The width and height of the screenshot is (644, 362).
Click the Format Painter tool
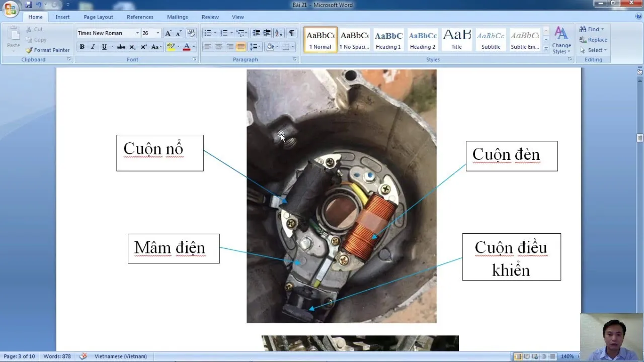pos(48,50)
